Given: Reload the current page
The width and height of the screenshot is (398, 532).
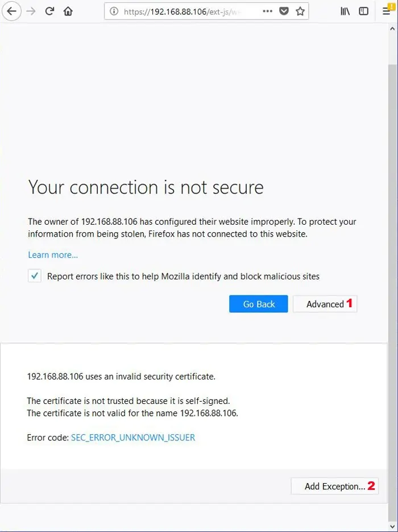Looking at the screenshot, I should point(49,11).
